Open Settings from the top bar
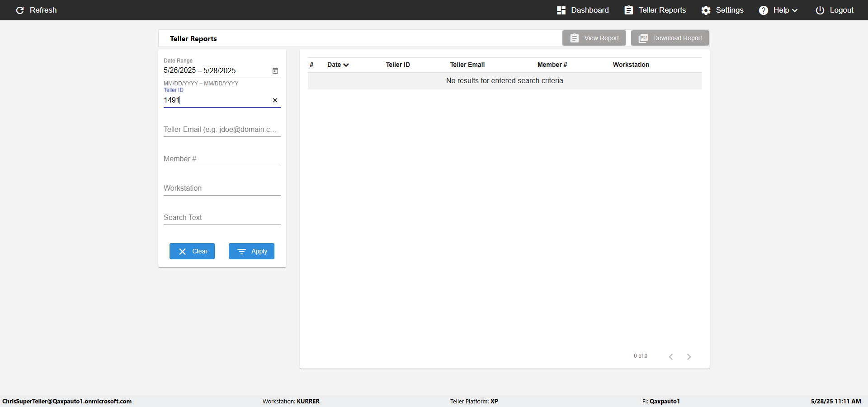 click(x=722, y=10)
